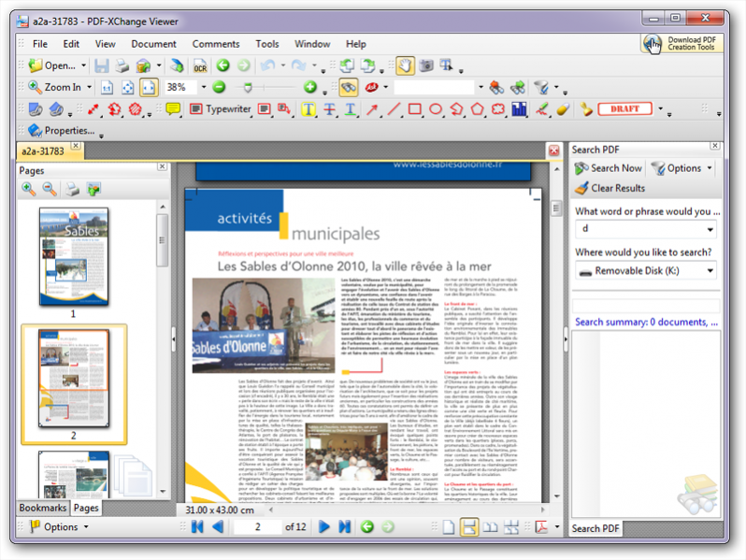746x560 pixels.
Task: Click Clear Results button
Action: point(610,188)
